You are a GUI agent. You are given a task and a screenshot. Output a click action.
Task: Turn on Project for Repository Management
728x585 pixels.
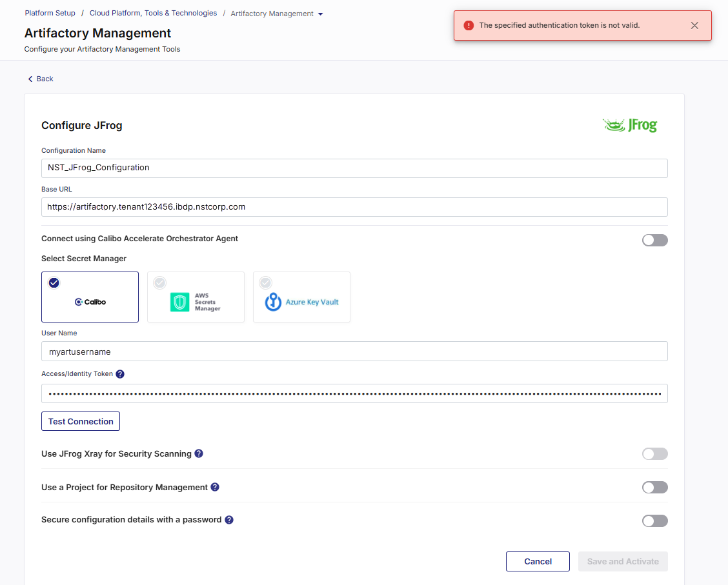[x=654, y=488]
